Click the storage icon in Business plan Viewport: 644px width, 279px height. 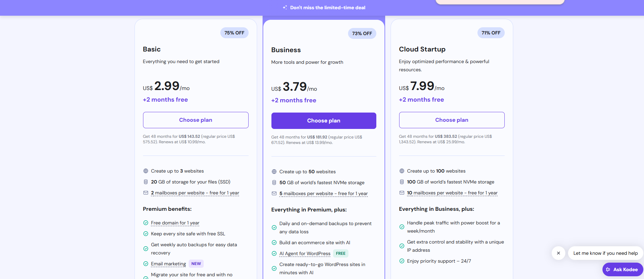[x=274, y=182]
